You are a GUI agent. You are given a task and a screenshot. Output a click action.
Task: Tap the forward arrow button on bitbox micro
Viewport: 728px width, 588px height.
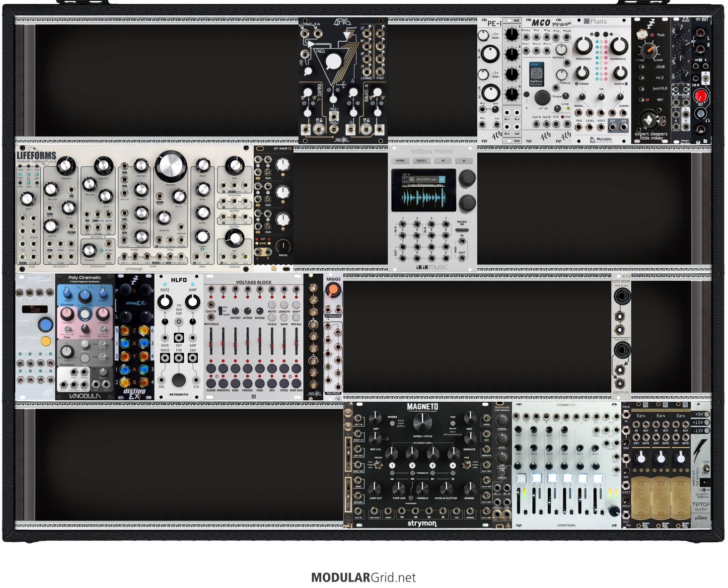coord(464,161)
